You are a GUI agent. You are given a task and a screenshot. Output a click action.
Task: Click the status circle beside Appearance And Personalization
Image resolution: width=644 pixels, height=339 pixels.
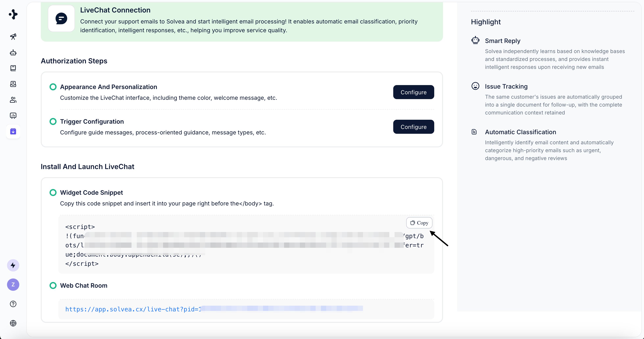53,87
